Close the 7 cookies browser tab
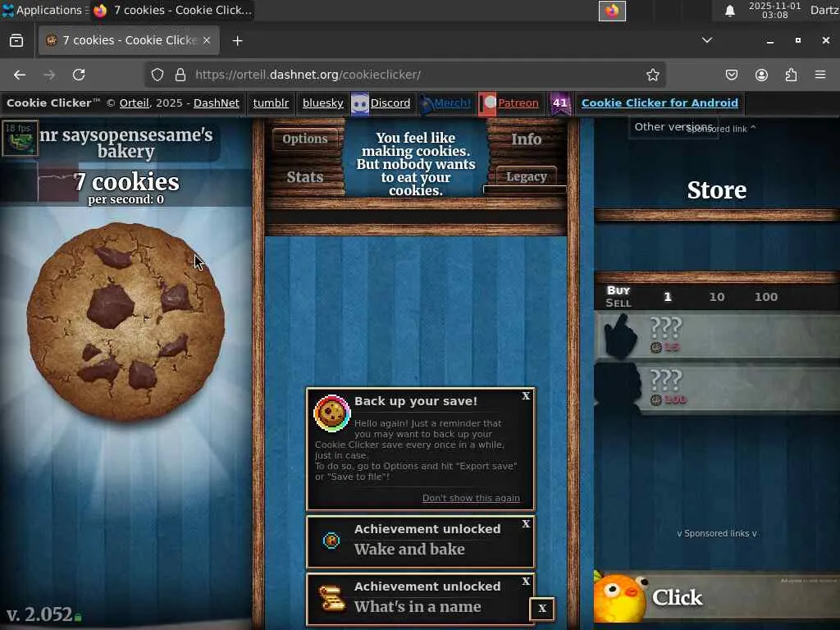Screen dimensions: 840x630 tap(207, 40)
